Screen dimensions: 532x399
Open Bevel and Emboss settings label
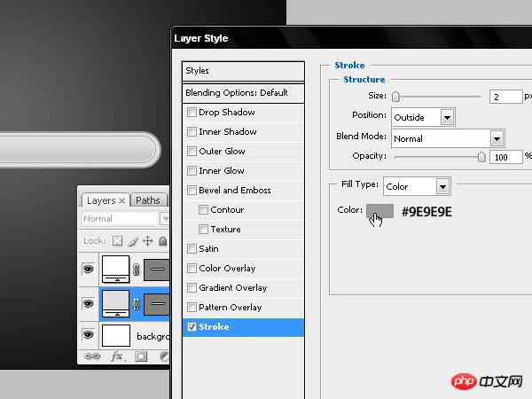coord(235,191)
